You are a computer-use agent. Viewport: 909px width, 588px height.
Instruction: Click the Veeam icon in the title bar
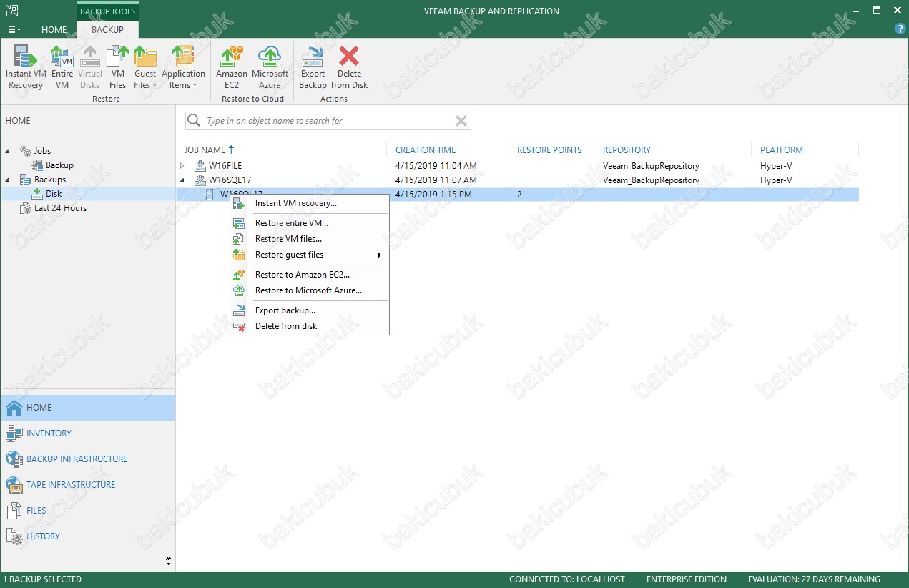point(11,11)
